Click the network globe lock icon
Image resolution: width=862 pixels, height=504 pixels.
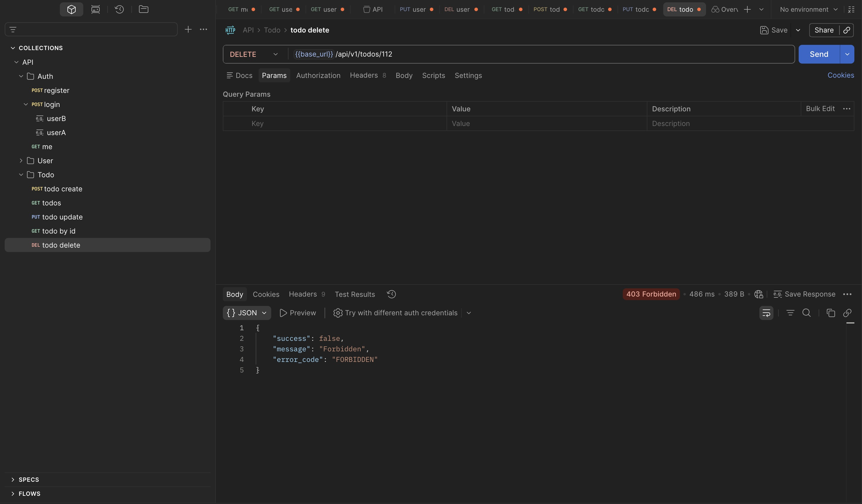[759, 294]
